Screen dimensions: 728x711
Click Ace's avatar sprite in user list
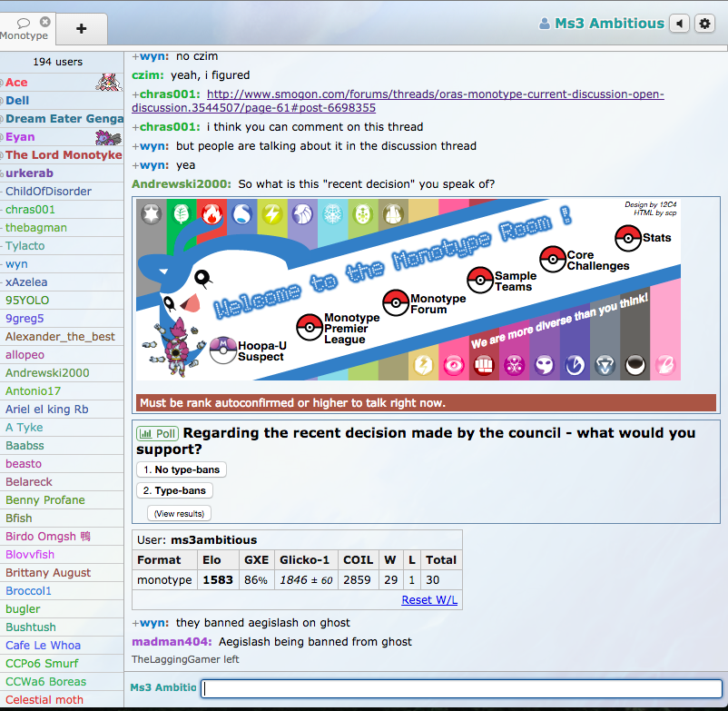109,83
